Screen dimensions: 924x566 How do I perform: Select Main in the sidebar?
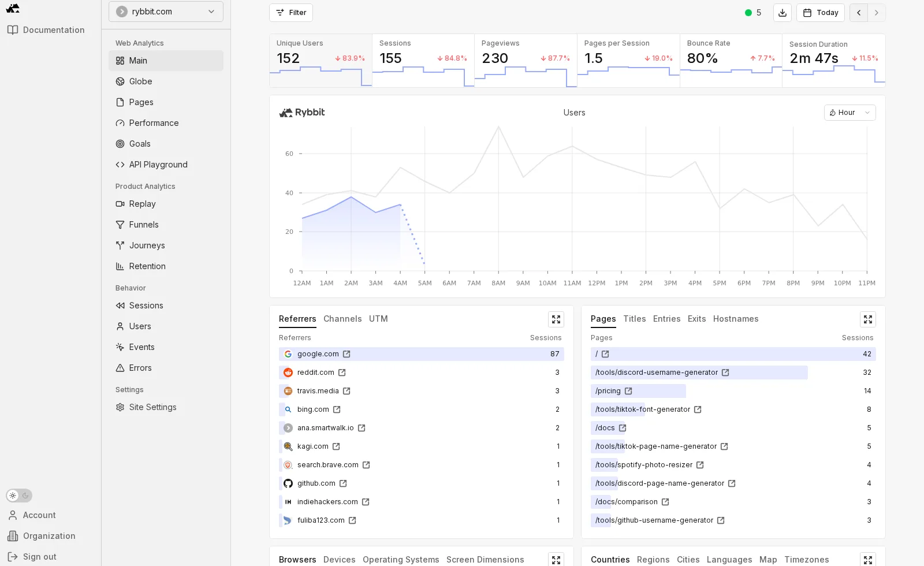click(x=166, y=61)
